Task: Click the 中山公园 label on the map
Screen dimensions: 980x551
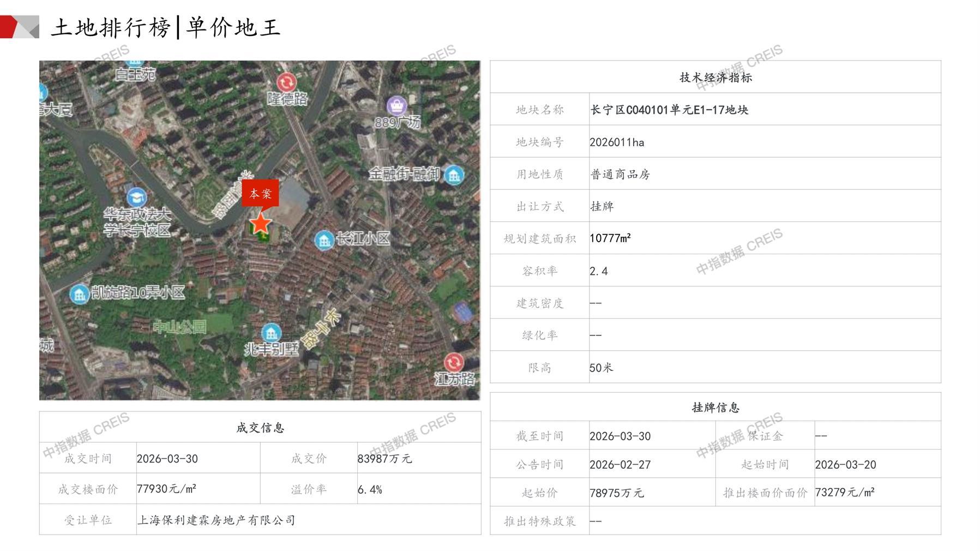Action: click(x=179, y=327)
